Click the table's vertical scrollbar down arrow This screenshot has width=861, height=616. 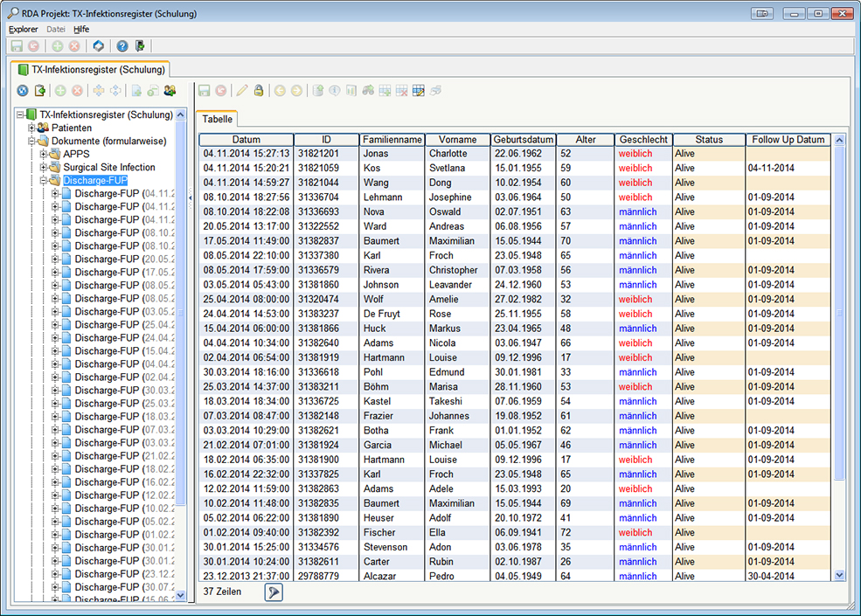[x=840, y=575]
